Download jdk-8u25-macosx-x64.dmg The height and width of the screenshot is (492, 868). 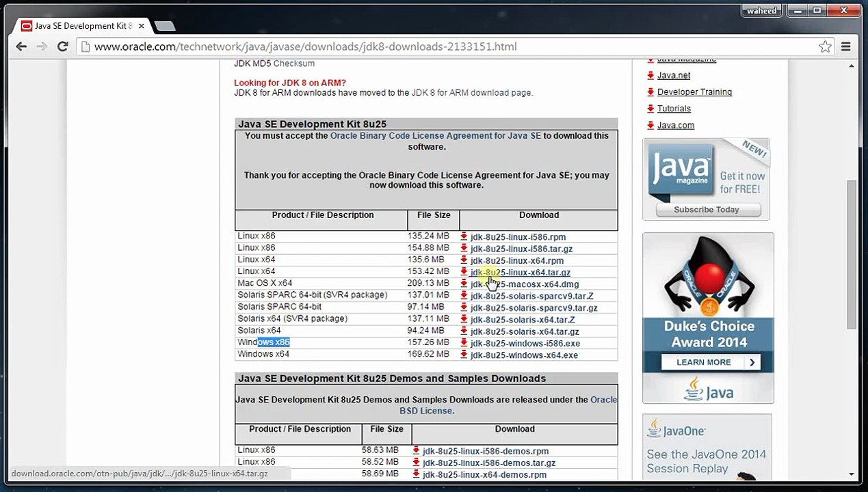tap(525, 284)
